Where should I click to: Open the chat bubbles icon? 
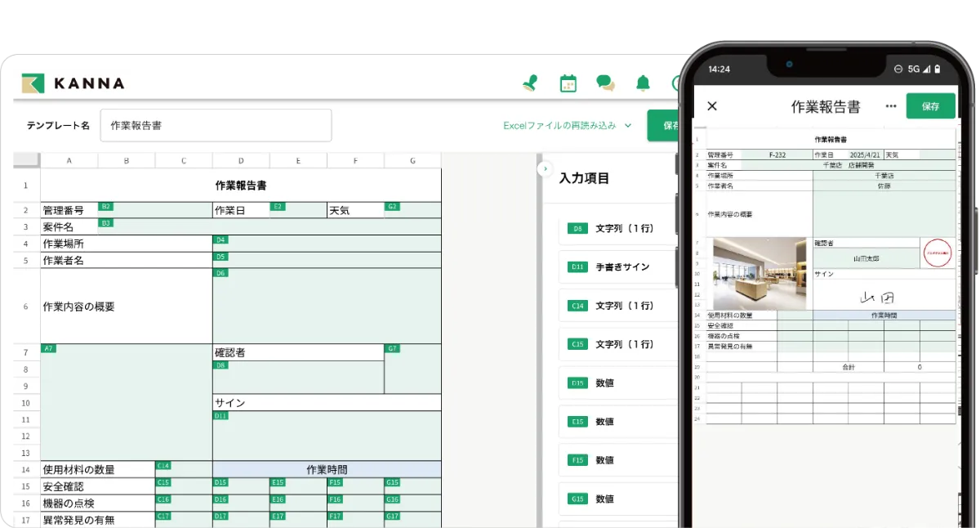605,83
